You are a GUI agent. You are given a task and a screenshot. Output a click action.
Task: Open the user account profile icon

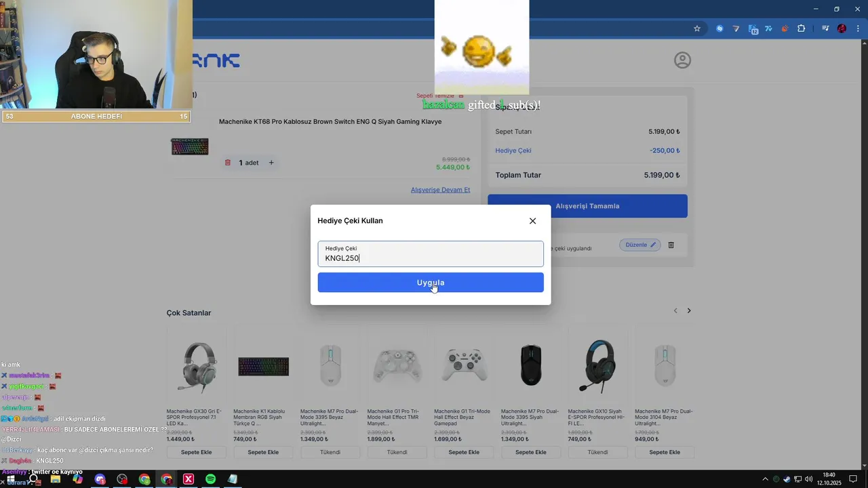pos(682,60)
